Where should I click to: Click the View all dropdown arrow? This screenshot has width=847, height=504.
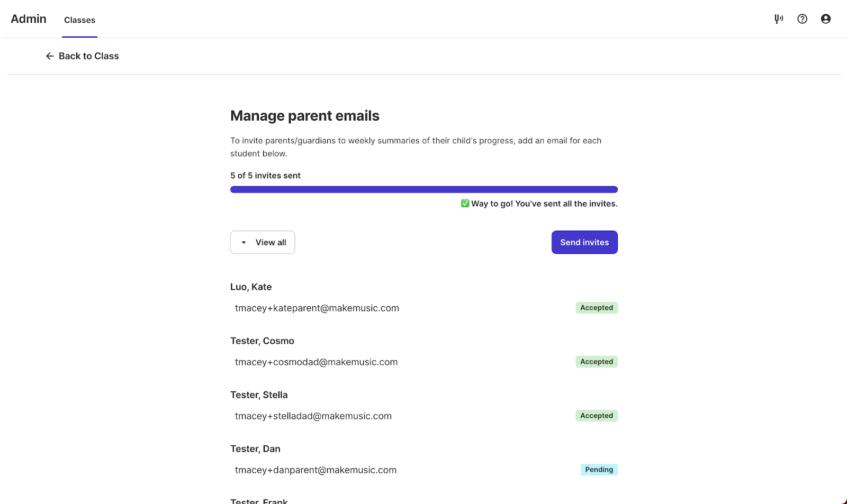pos(244,243)
